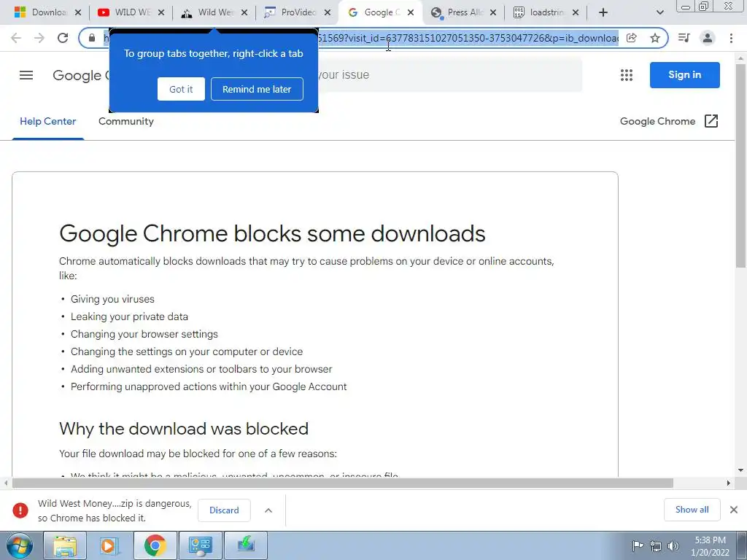The height and width of the screenshot is (560, 747).
Task: Click the scroll right arrow at the bottom
Action: click(728, 483)
